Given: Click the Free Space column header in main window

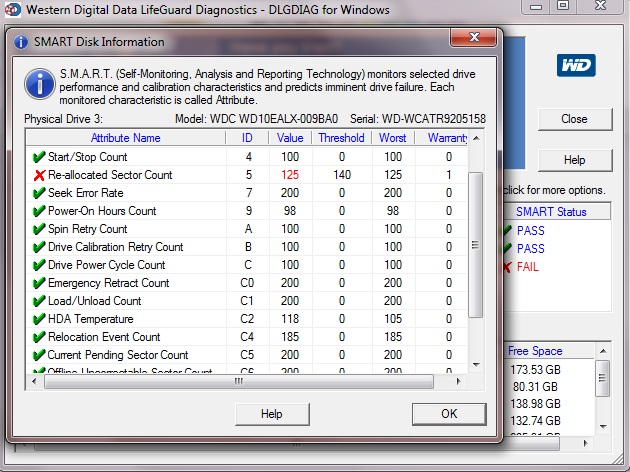Looking at the screenshot, I should point(549,351).
